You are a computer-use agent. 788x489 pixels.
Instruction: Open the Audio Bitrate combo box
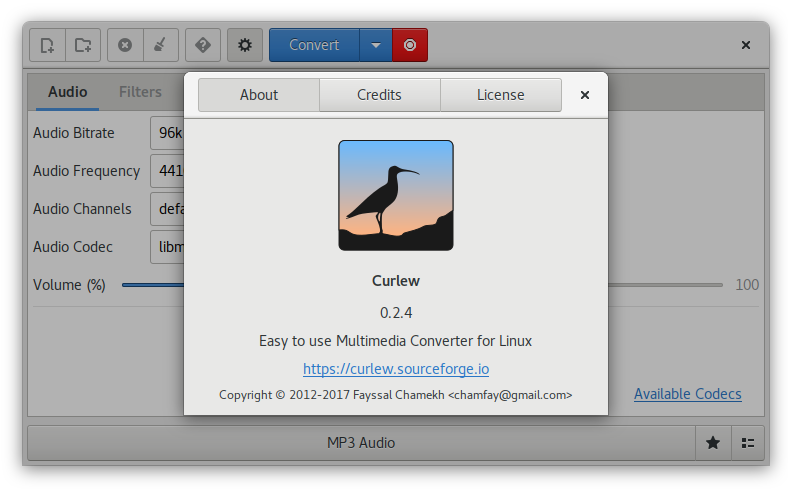pyautogui.click(x=167, y=133)
